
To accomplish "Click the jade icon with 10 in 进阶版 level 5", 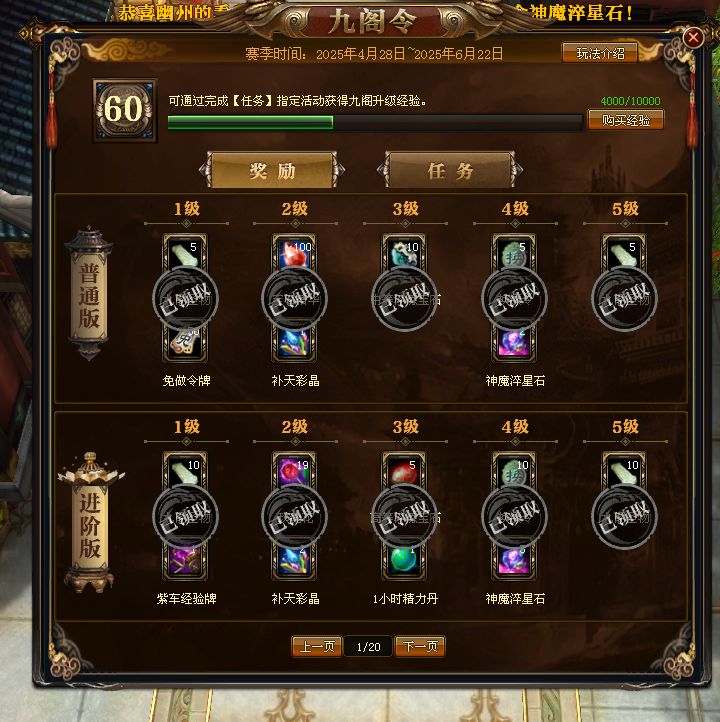I will (x=624, y=472).
